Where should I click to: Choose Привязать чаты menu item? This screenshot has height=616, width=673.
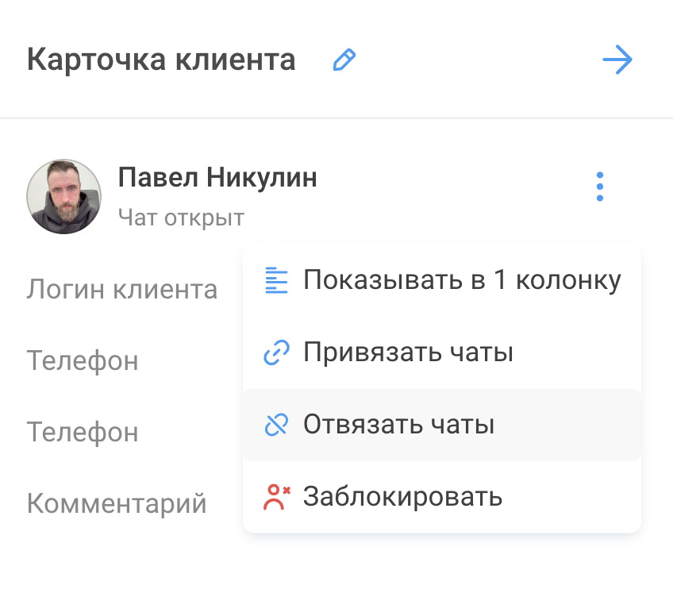pyautogui.click(x=442, y=352)
